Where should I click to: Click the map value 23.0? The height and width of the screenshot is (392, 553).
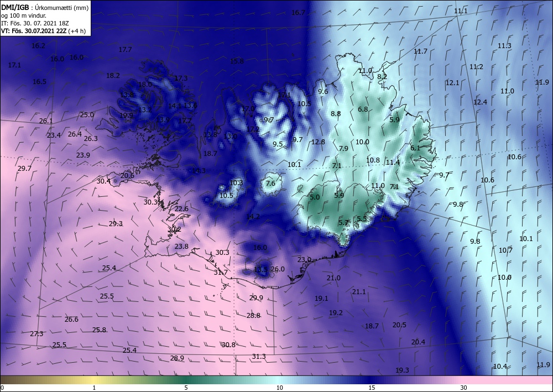[x=304, y=260]
